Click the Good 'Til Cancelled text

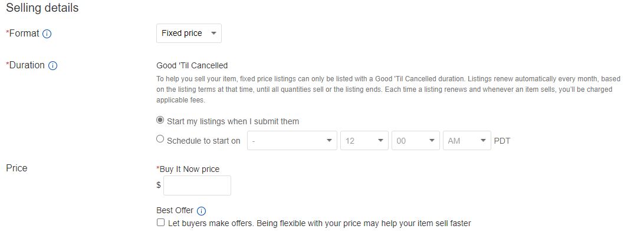pyautogui.click(x=192, y=65)
